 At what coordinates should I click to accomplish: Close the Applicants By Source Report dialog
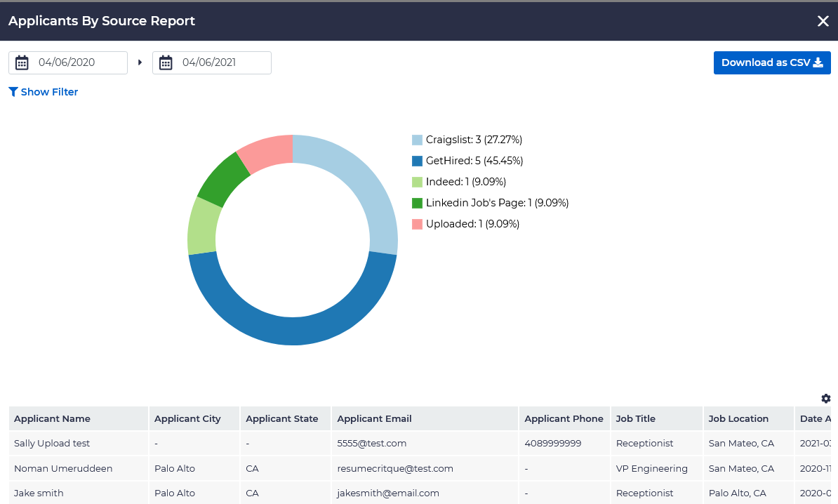(x=823, y=21)
